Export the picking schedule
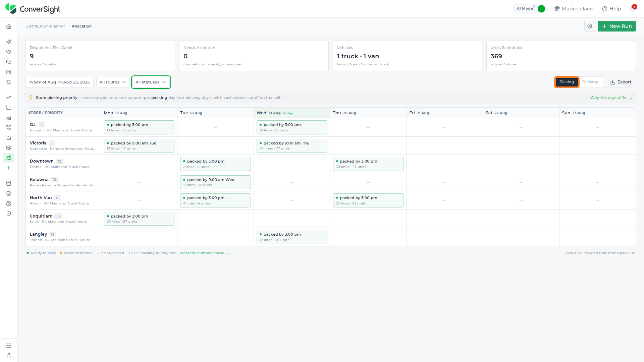Viewport: 644px width, 362px height. click(x=621, y=82)
